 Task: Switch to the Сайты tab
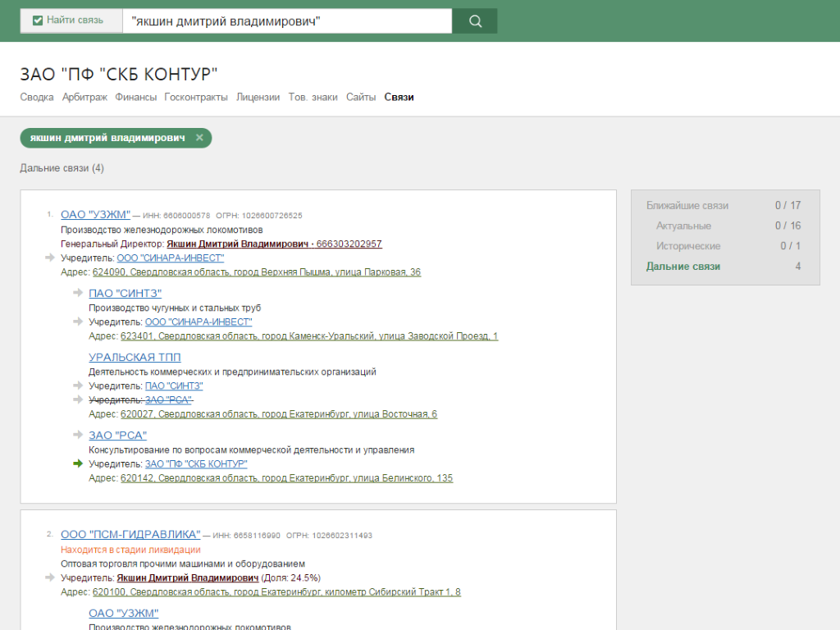point(361,97)
